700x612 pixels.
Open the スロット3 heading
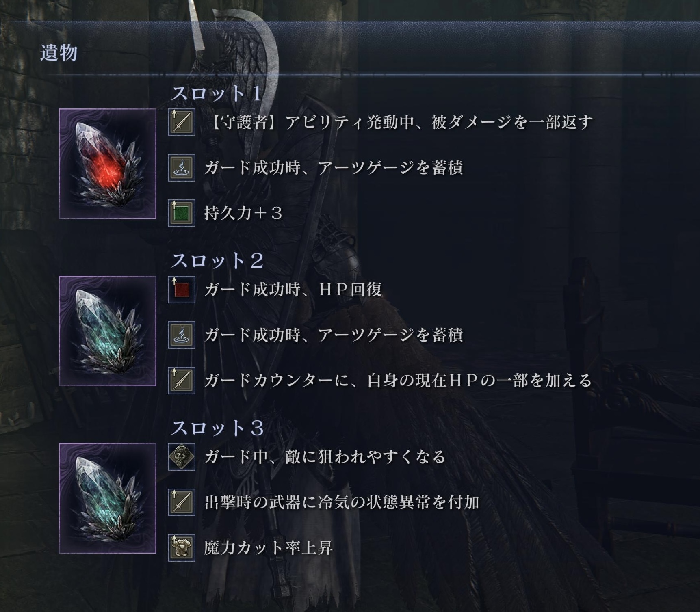[217, 428]
